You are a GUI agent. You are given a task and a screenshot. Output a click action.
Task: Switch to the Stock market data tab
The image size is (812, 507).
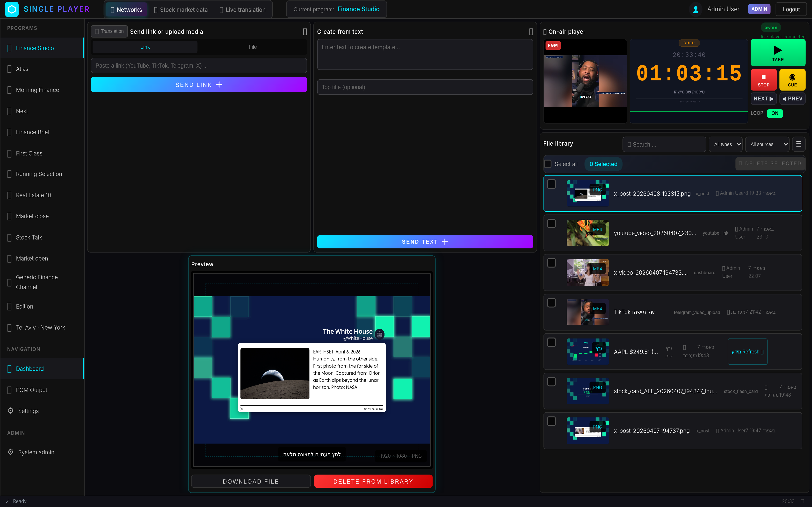click(x=181, y=9)
